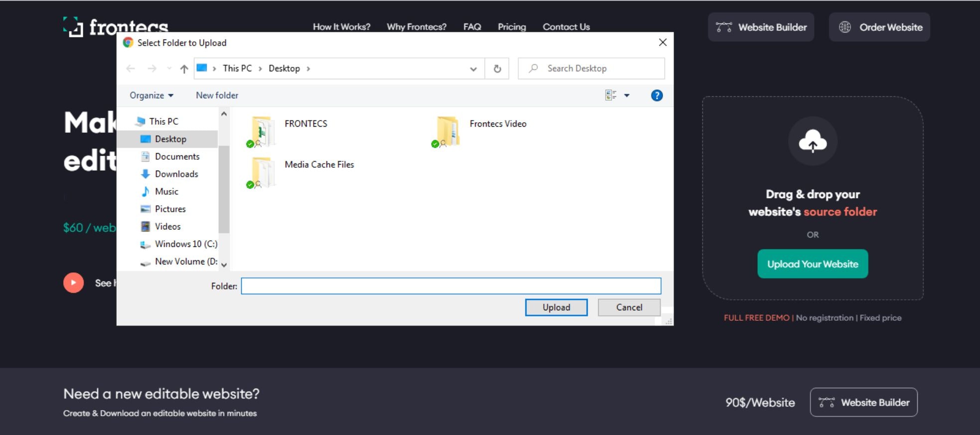Click the Desktop icon in address bar
The image size is (980, 435).
click(202, 68)
